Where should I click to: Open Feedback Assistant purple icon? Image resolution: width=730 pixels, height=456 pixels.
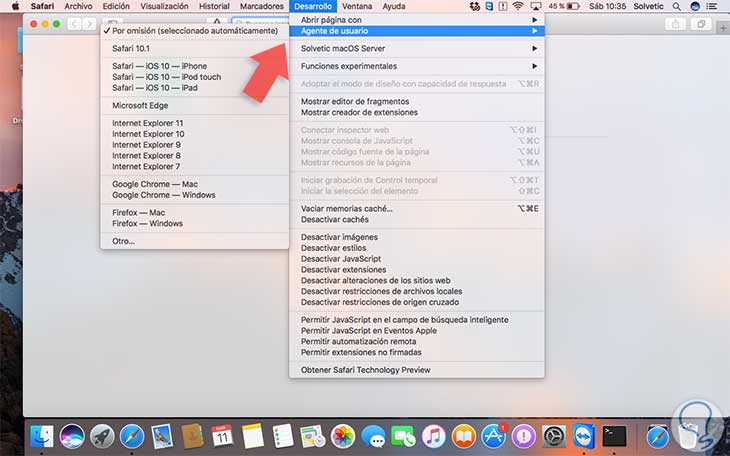pos(524,437)
